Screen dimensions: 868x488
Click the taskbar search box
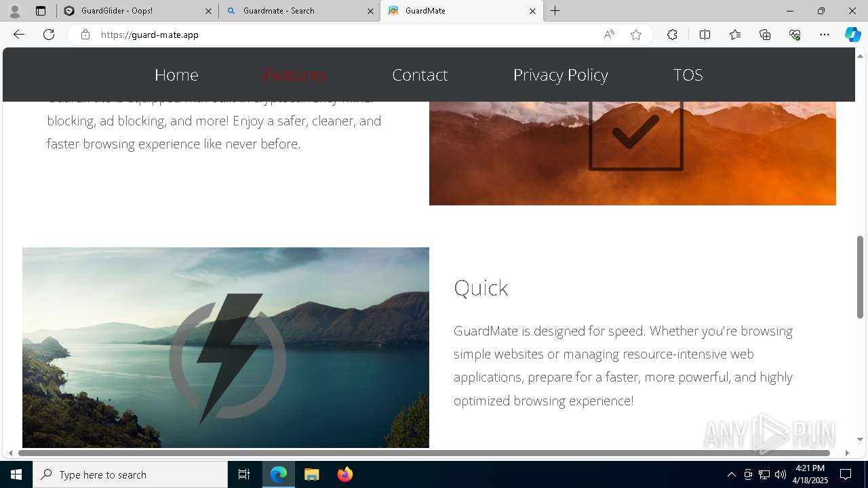(130, 474)
